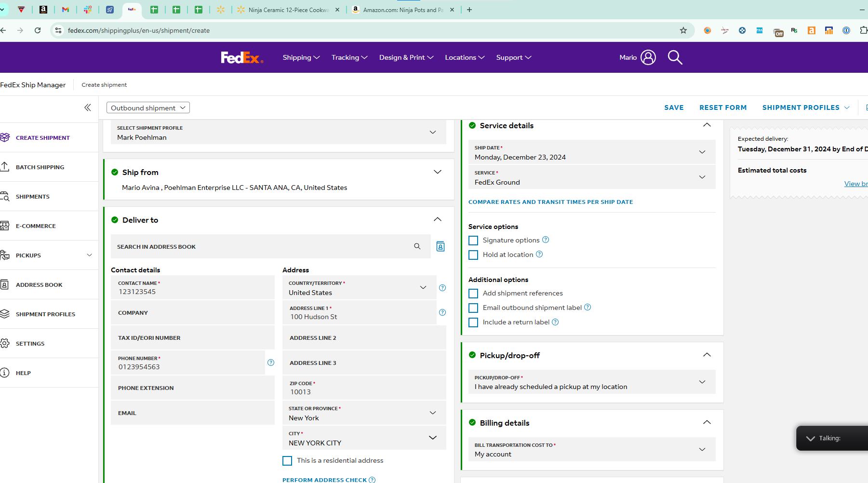Open the Locations menu
Image resolution: width=868 pixels, height=483 pixels.
pos(465,57)
